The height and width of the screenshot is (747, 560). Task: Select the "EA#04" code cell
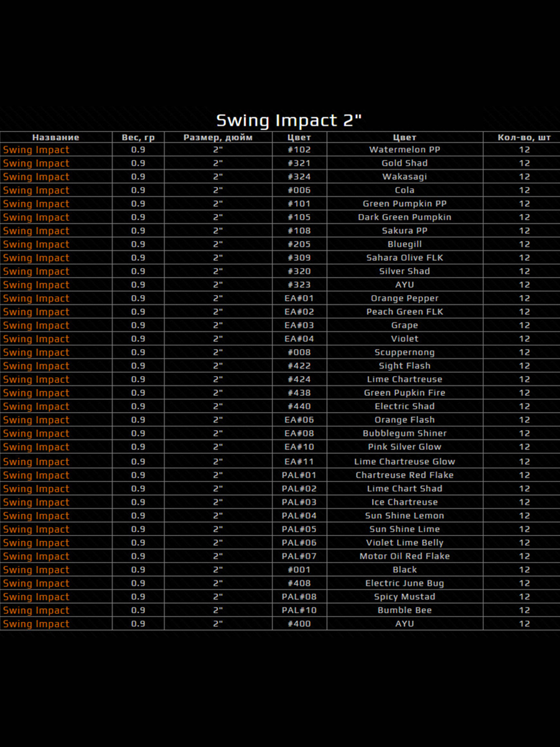click(x=299, y=339)
